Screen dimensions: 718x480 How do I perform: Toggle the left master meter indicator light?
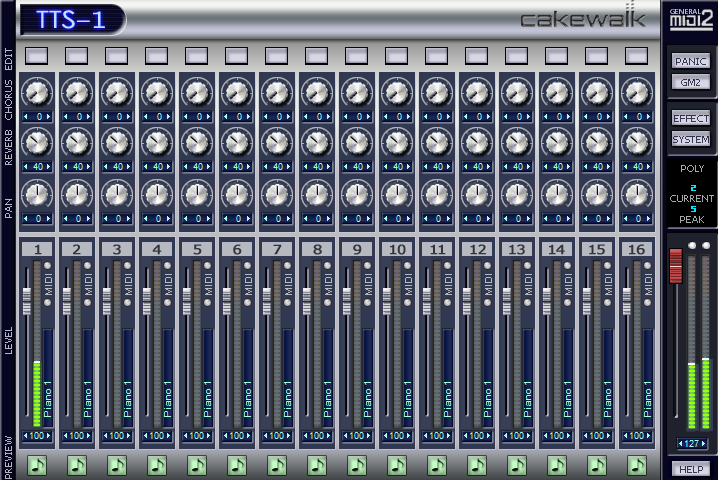[x=692, y=245]
